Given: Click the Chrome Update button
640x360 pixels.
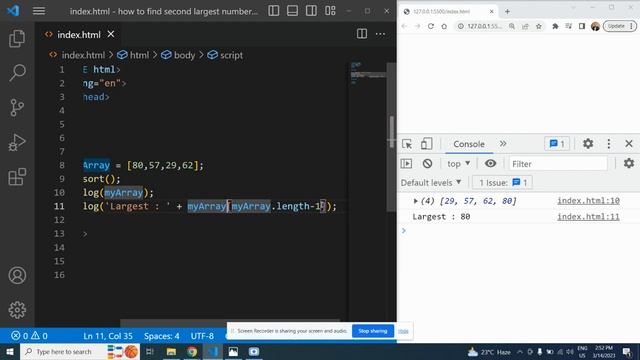Looking at the screenshot, I should click(620, 26).
